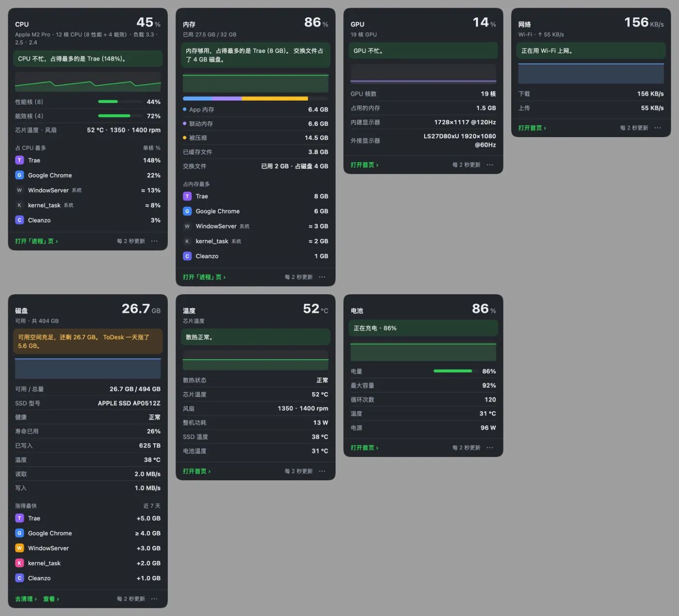Click 打开首页 link in the battery card
679x616 pixels.
click(x=364, y=448)
